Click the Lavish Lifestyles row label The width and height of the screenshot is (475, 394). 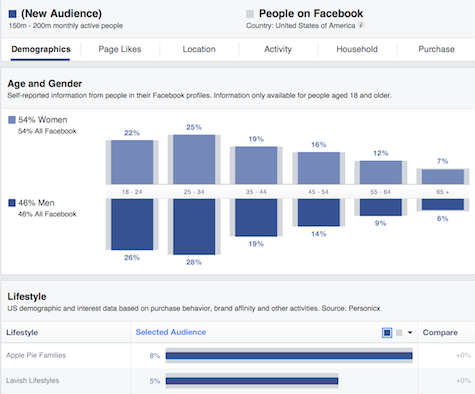point(32,380)
